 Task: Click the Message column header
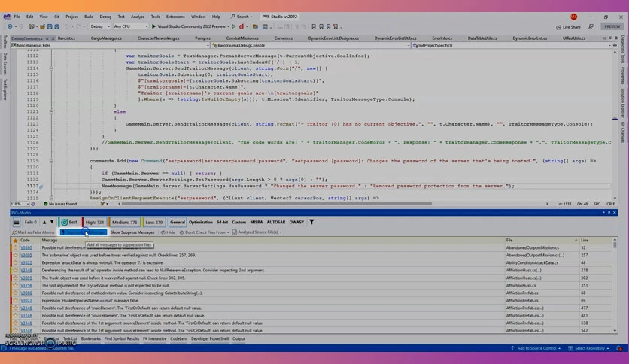point(50,240)
